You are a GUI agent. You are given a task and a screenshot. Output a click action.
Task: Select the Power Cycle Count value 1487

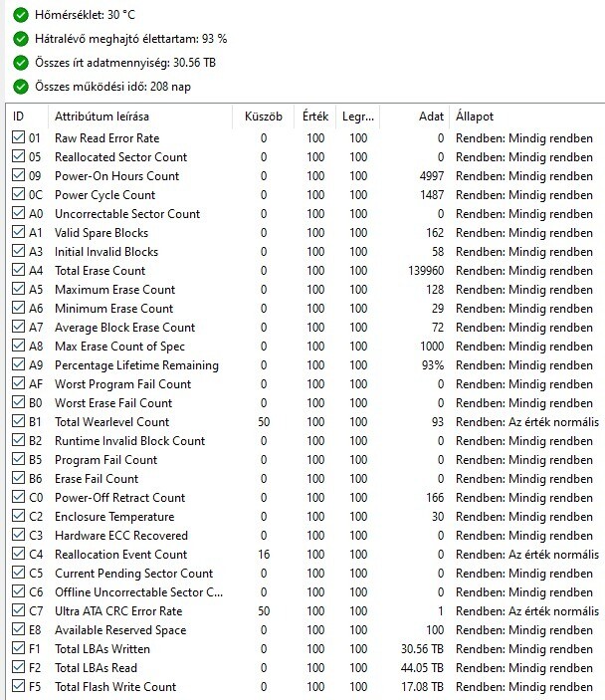point(432,195)
